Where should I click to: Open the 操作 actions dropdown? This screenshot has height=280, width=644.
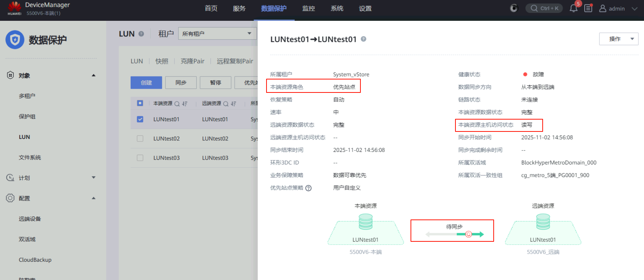[618, 39]
